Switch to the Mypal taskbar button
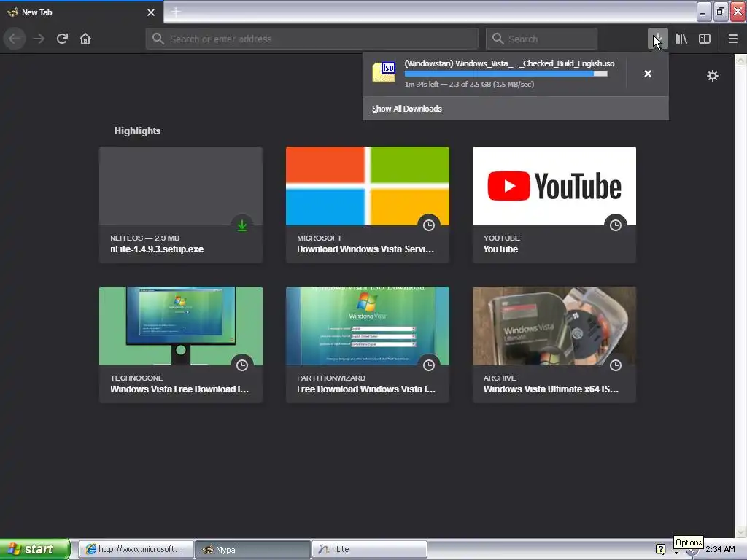The image size is (747, 560). click(252, 549)
